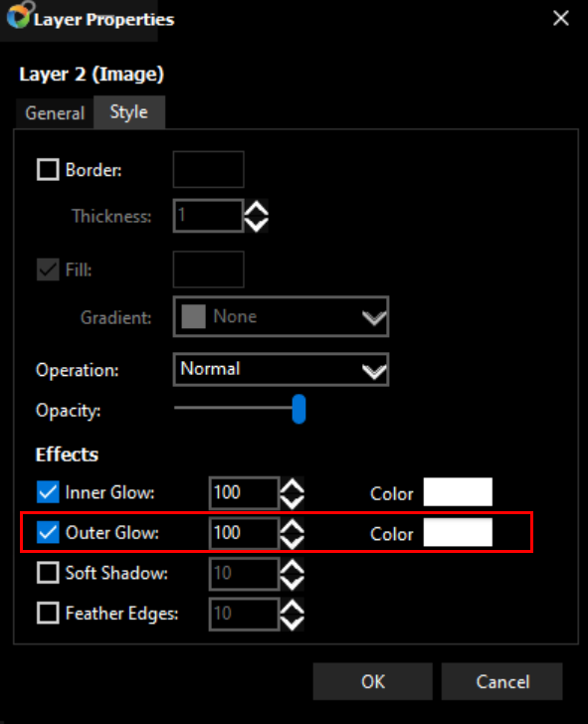Click the Cancel button
Image resolution: width=588 pixels, height=724 pixels.
tap(502, 681)
